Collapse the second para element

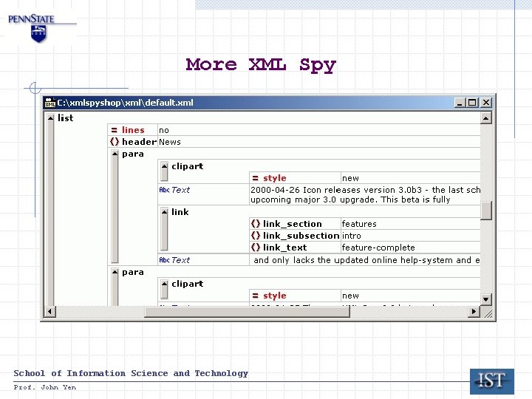tap(115, 272)
